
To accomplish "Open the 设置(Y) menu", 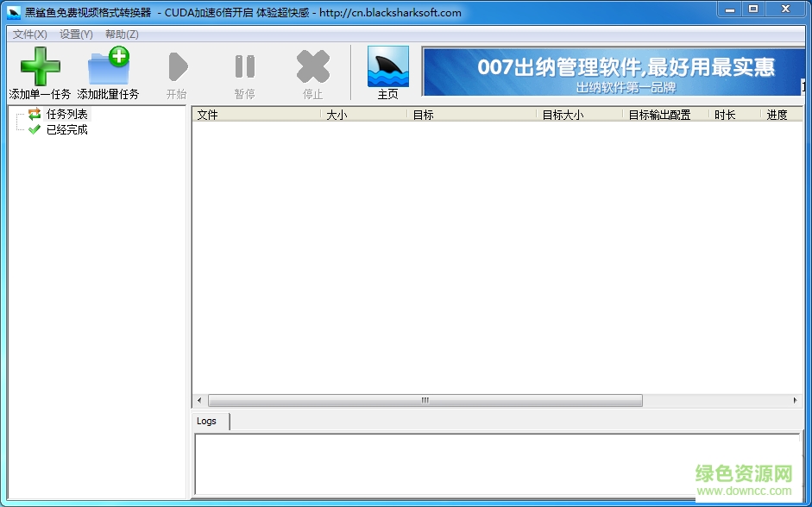I will point(75,34).
